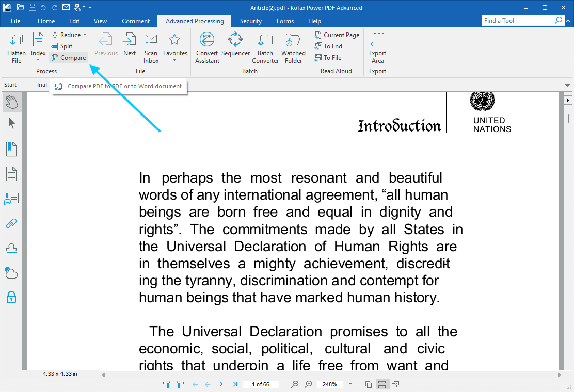Select the Flatten File tool
Viewport: 574px width, 392px height.
pos(16,46)
